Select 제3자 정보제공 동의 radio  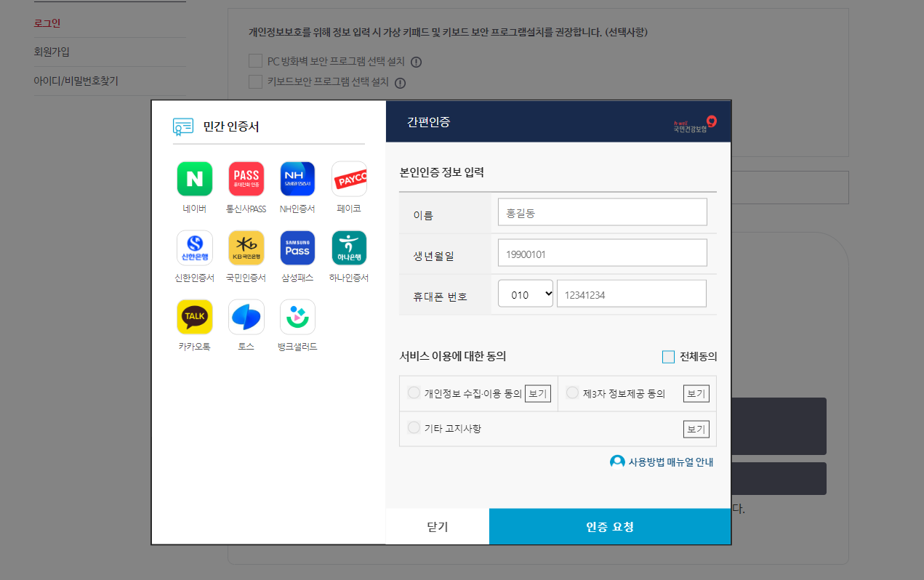tap(572, 392)
